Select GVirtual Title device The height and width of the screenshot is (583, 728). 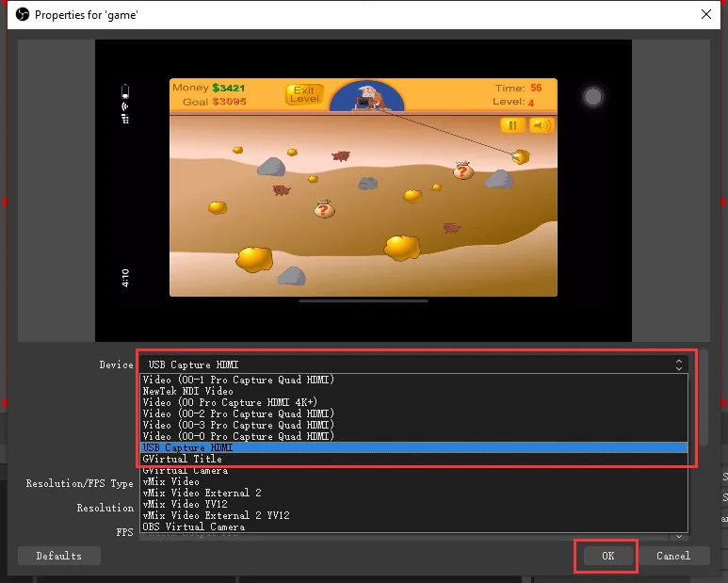point(413,459)
